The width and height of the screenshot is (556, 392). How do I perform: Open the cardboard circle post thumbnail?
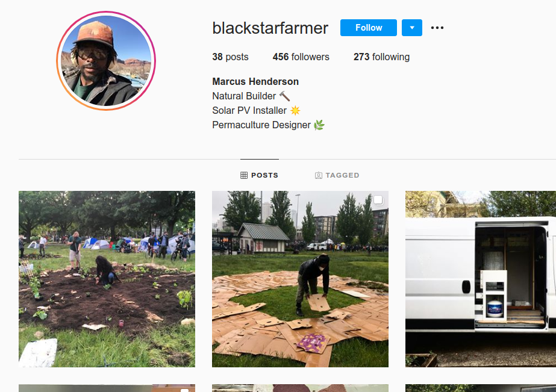[x=300, y=279]
